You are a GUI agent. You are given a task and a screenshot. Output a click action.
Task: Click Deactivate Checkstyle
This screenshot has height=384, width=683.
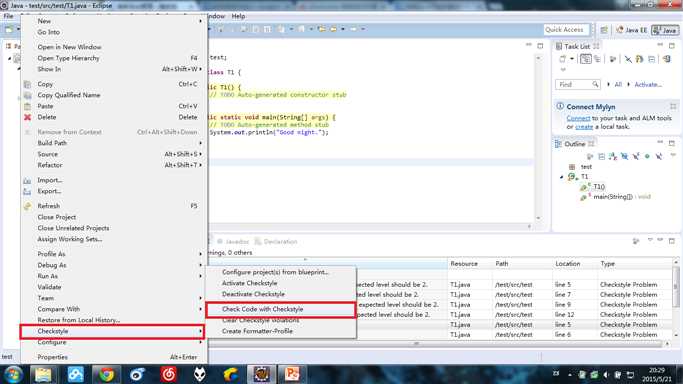pos(281,294)
